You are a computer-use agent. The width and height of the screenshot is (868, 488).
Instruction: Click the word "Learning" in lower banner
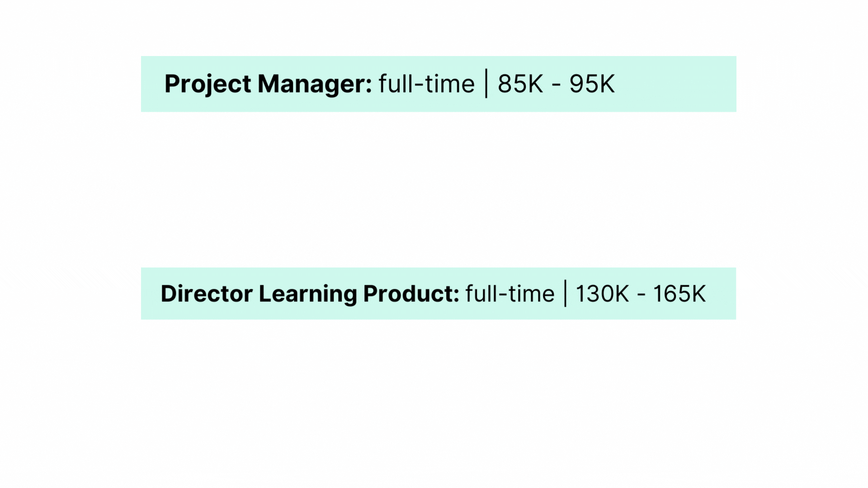[x=307, y=294]
